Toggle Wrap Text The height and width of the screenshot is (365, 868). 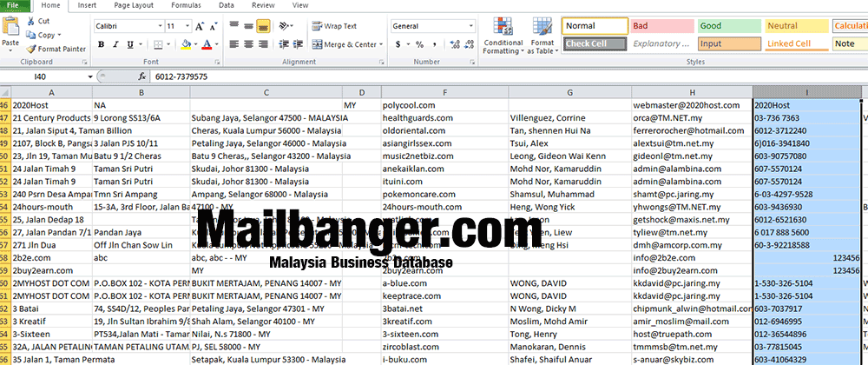334,26
